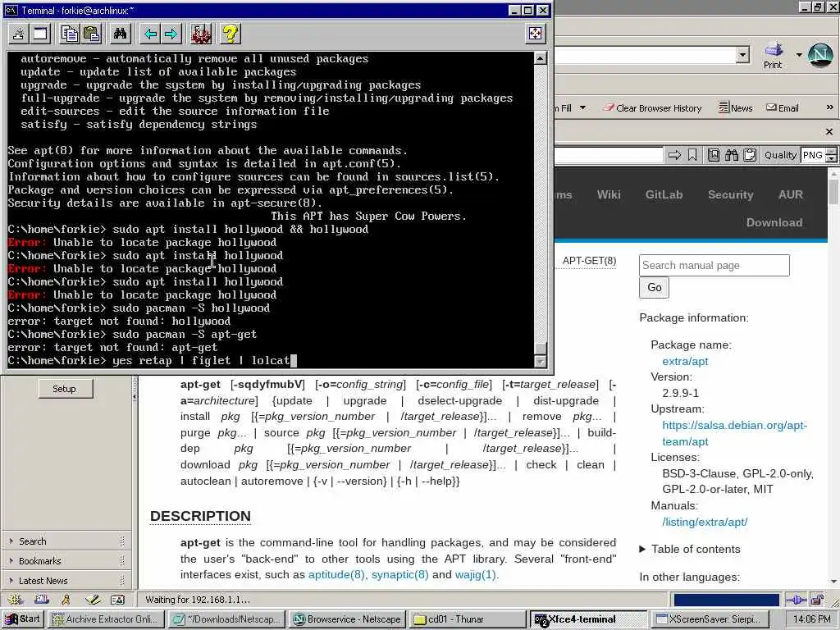840x630 pixels.
Task: Go to next tab with right arrow icon
Action: click(171, 34)
